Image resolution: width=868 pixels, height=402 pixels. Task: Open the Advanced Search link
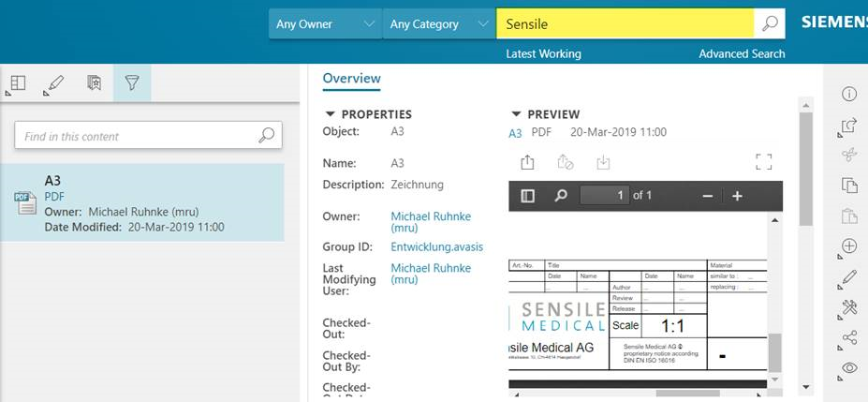click(x=742, y=53)
